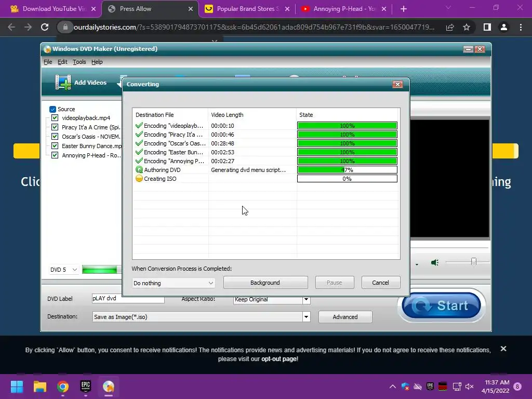Open the Edit menu
Viewport: 532px width, 399px height.
point(62,62)
